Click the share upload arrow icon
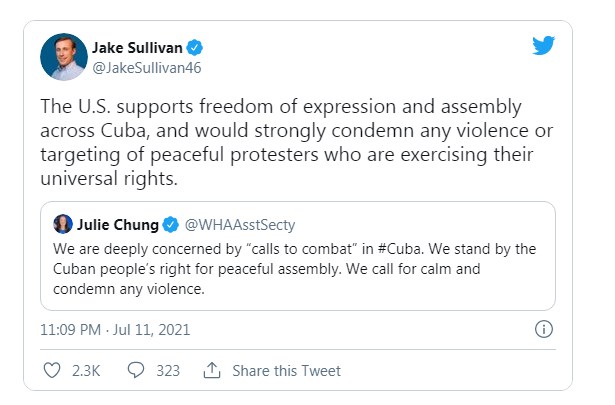 pyautogui.click(x=212, y=370)
